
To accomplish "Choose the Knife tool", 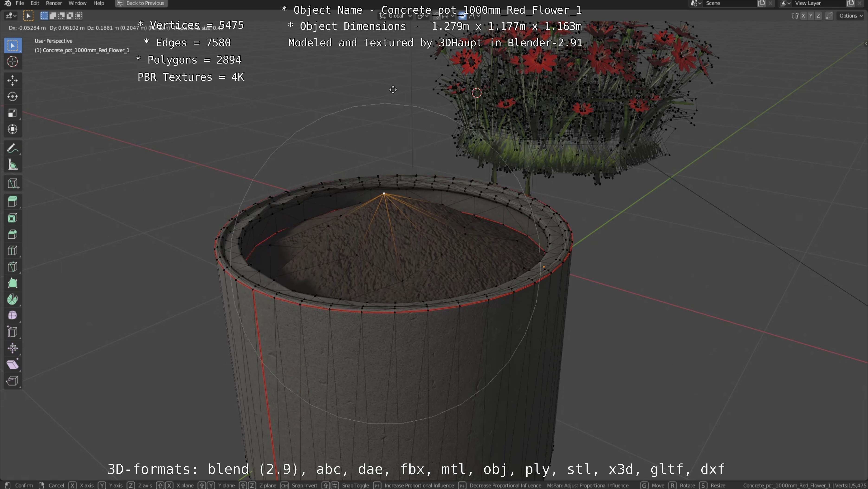I will coord(13,267).
